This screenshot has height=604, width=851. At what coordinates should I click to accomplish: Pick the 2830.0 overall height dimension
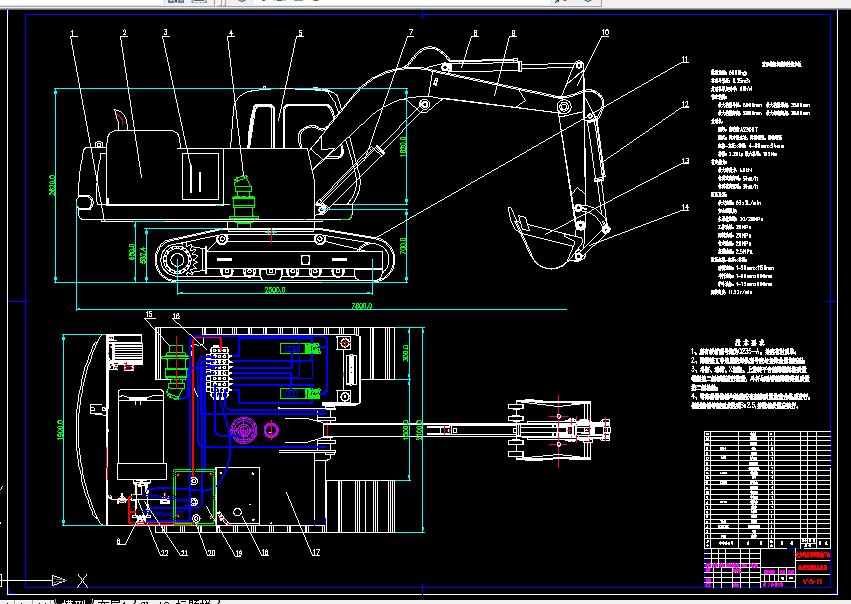[x=52, y=185]
